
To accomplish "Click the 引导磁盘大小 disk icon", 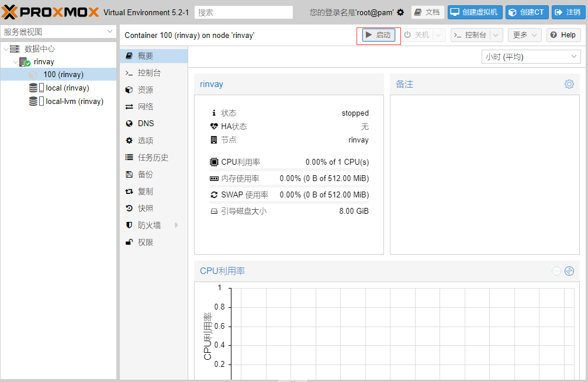I will 214,211.
